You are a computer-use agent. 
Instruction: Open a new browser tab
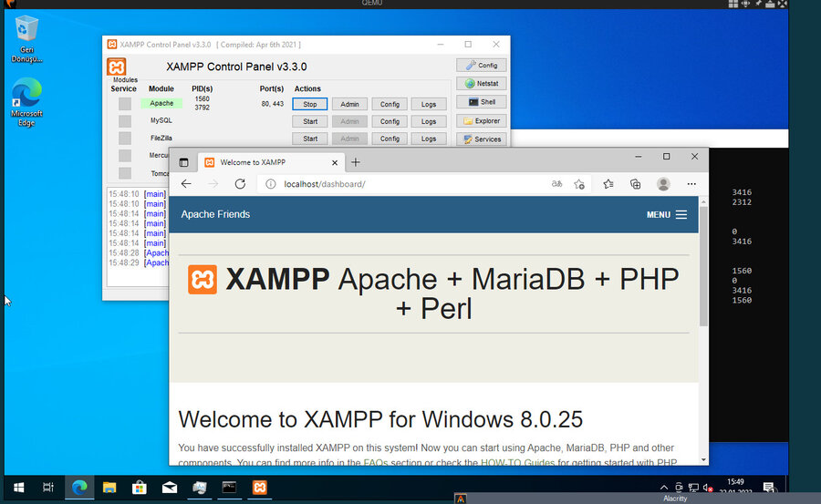coord(356,162)
